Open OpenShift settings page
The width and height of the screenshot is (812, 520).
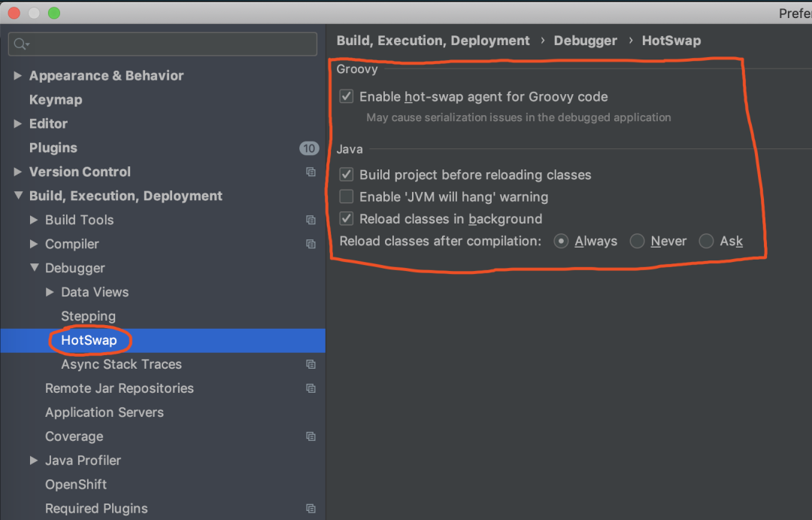click(x=76, y=485)
